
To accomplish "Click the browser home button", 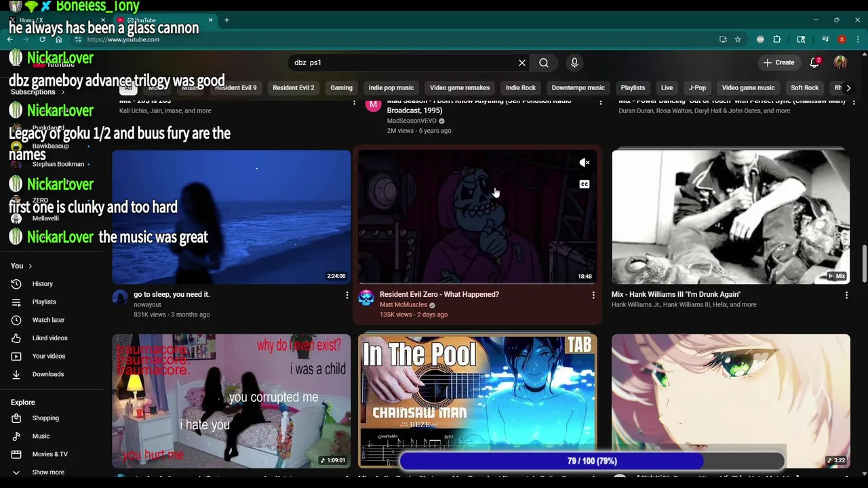I will (x=58, y=39).
